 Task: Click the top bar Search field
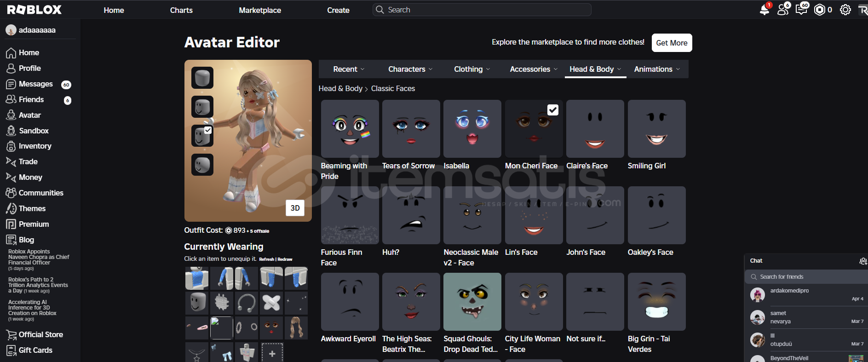click(482, 10)
